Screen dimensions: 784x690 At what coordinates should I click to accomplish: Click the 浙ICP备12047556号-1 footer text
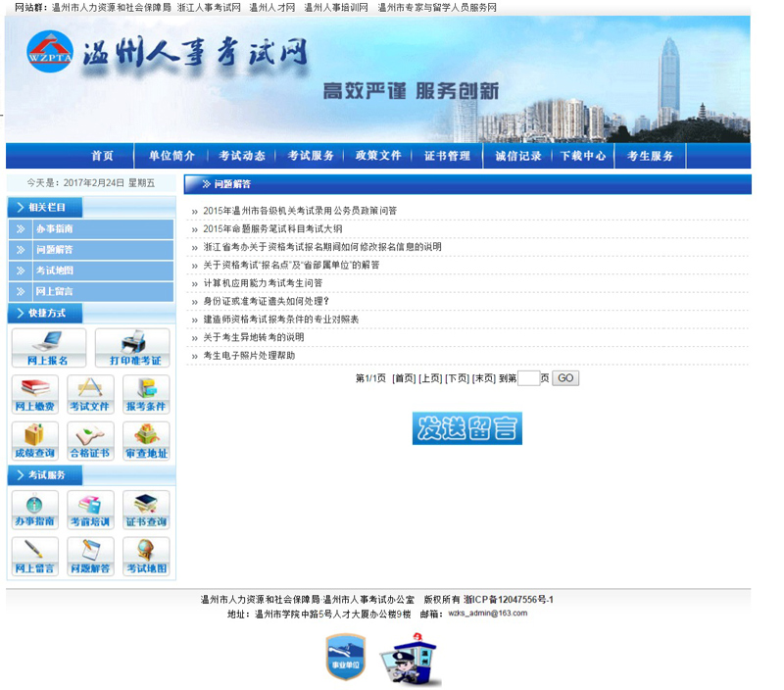[x=509, y=600]
